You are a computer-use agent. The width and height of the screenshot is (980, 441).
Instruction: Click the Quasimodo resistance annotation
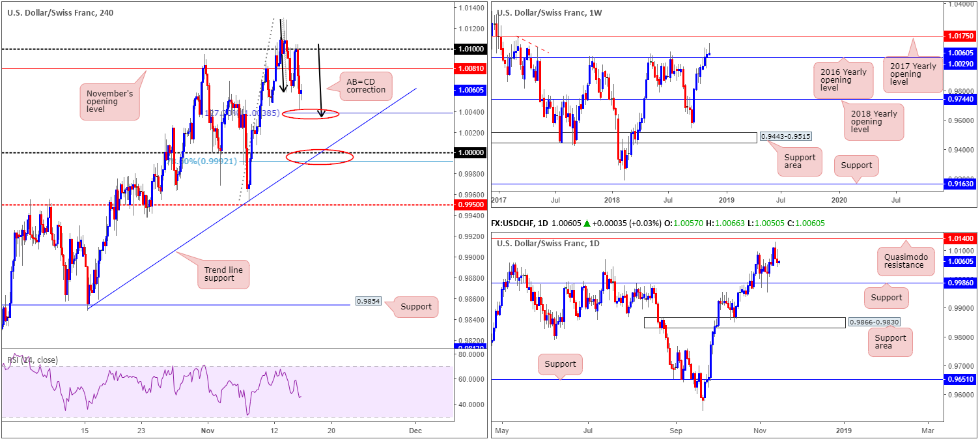(x=903, y=260)
